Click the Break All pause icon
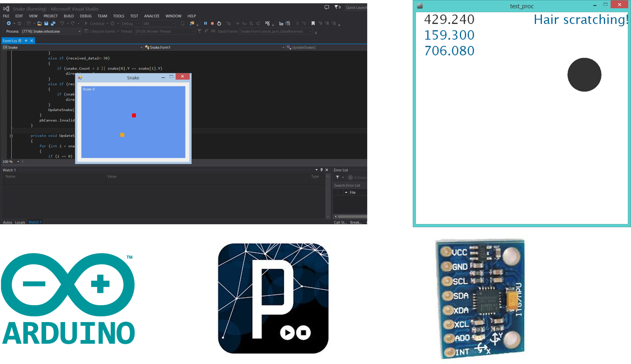 click(x=205, y=23)
